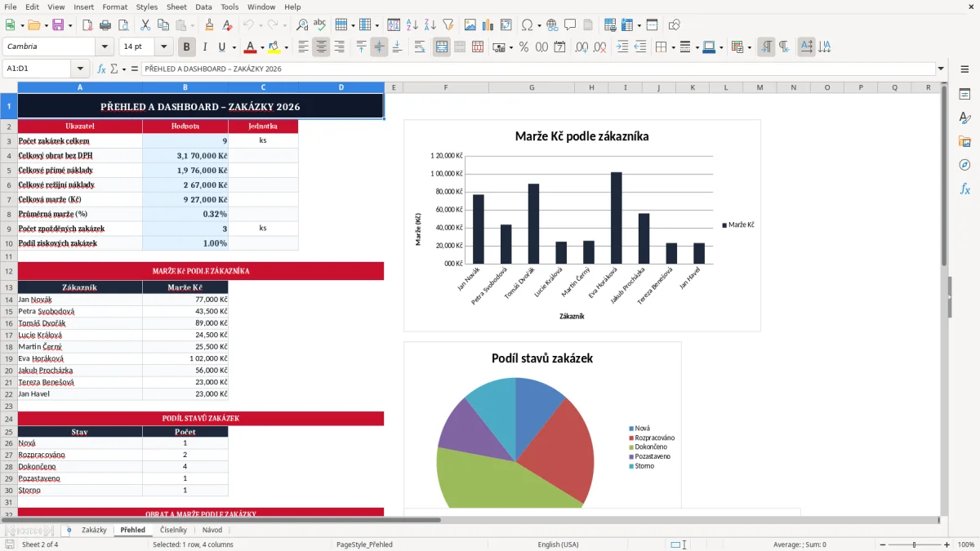Click Format as Percent icon
The image size is (980, 551).
coord(523,47)
